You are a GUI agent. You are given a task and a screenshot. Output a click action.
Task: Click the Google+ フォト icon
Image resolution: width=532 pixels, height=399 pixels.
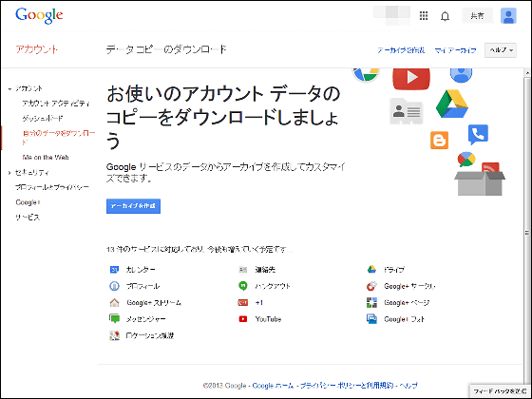click(371, 319)
